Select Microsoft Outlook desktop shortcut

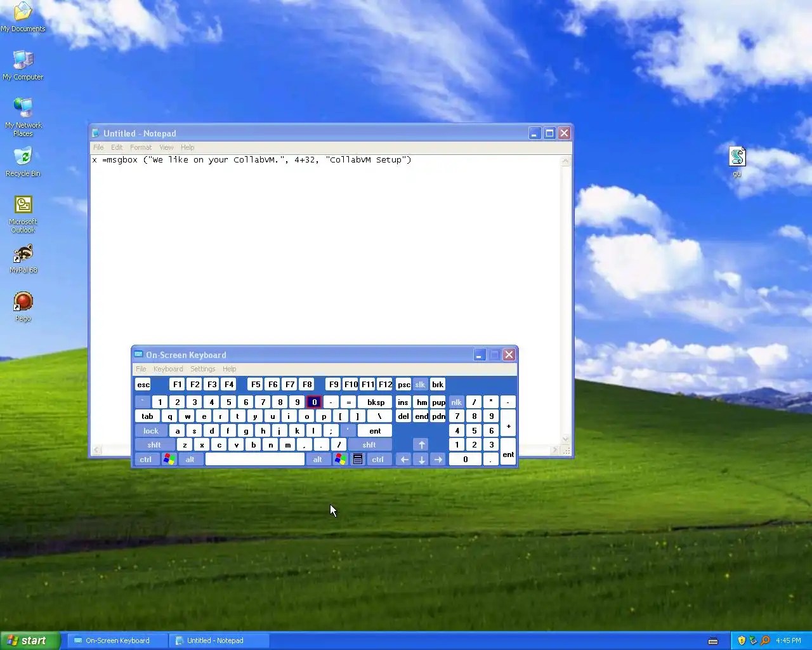point(23,214)
